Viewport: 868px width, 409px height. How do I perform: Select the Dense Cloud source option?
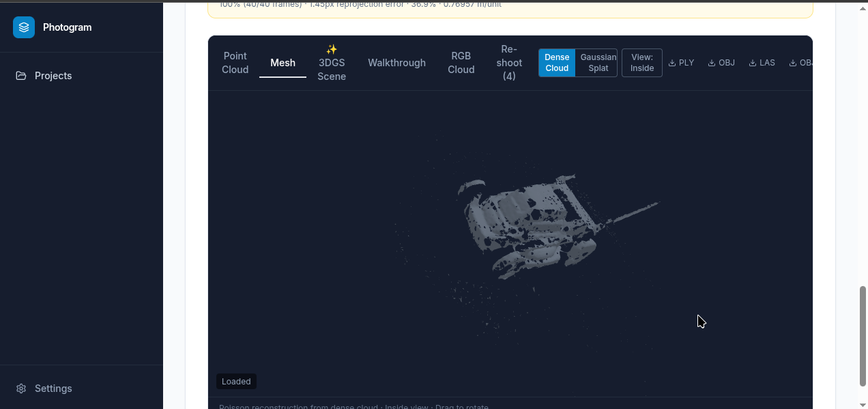[x=557, y=63]
